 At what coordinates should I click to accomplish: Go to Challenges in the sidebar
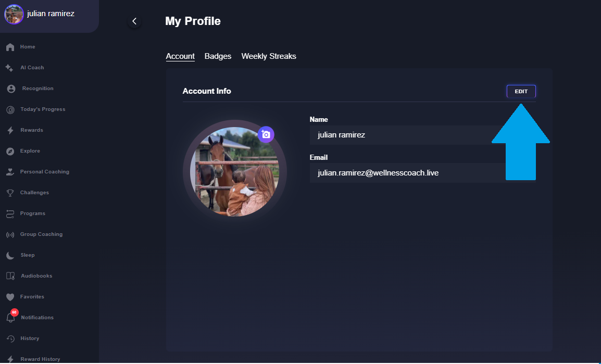pos(34,193)
